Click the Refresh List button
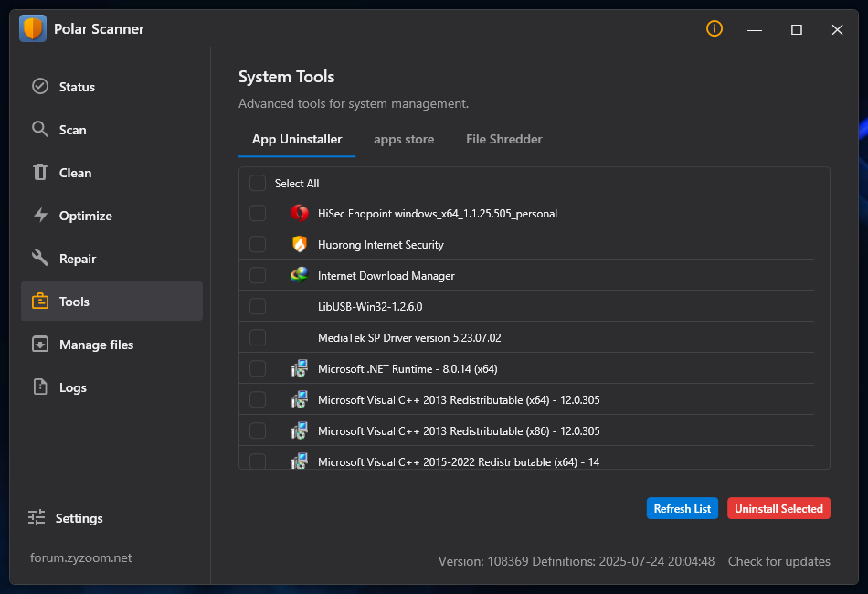Image resolution: width=868 pixels, height=594 pixels. click(x=682, y=508)
